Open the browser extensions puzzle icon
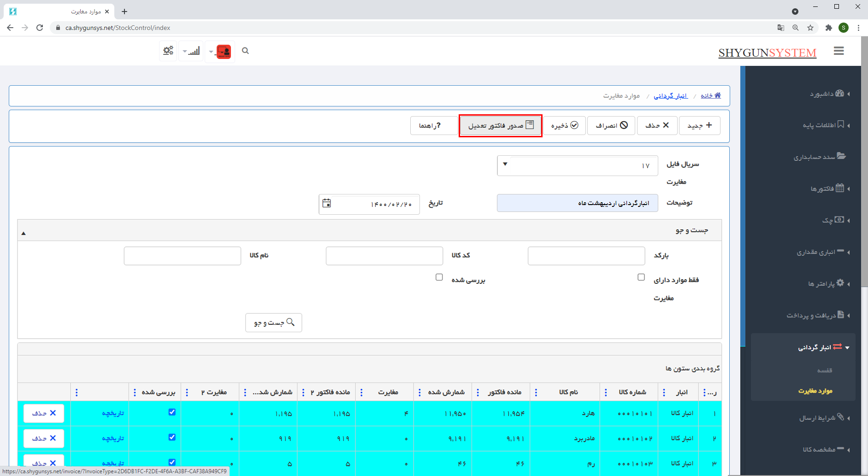Image resolution: width=868 pixels, height=476 pixels. pos(828,28)
